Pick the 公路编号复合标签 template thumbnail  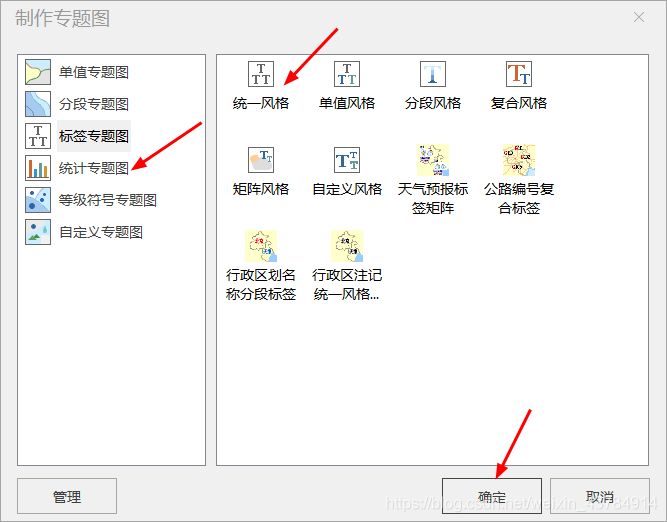519,160
